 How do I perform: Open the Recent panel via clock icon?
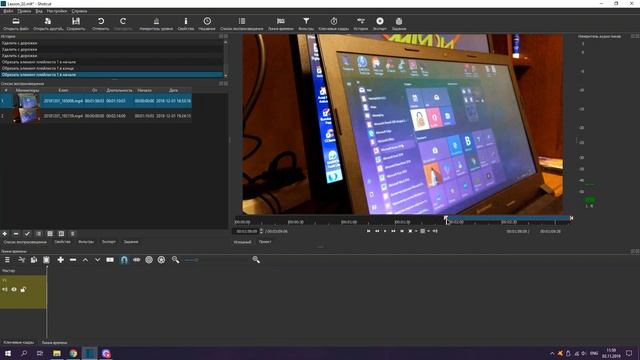(x=207, y=21)
